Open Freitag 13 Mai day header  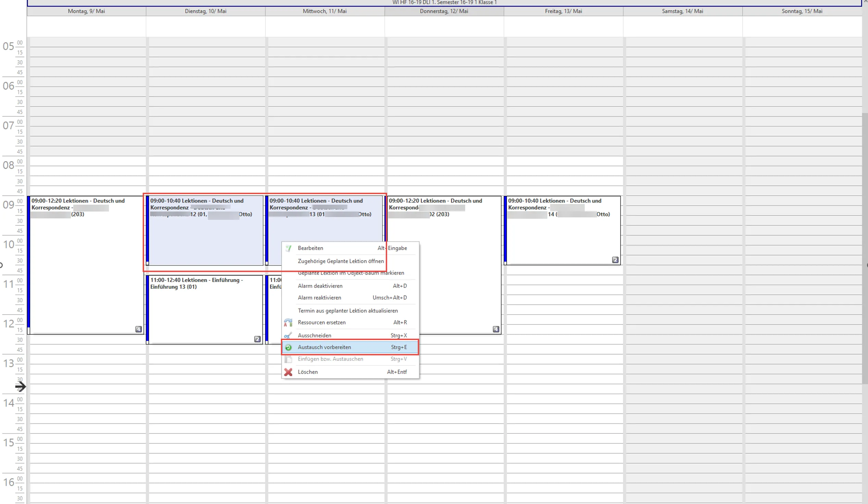[563, 11]
